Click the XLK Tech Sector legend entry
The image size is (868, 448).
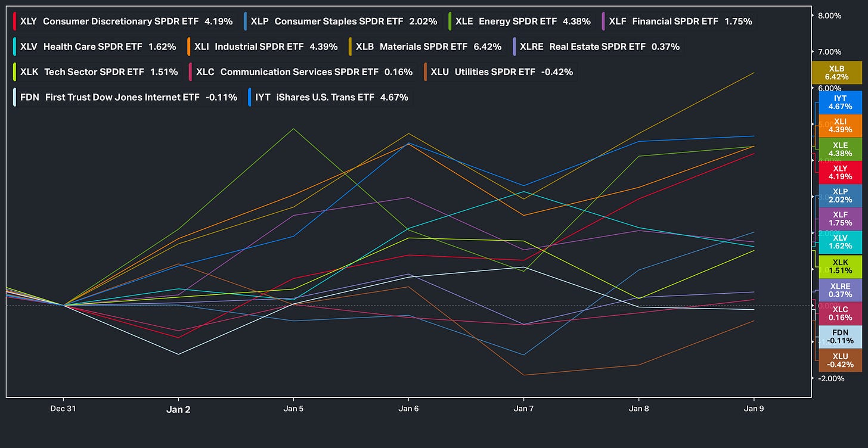pos(97,71)
